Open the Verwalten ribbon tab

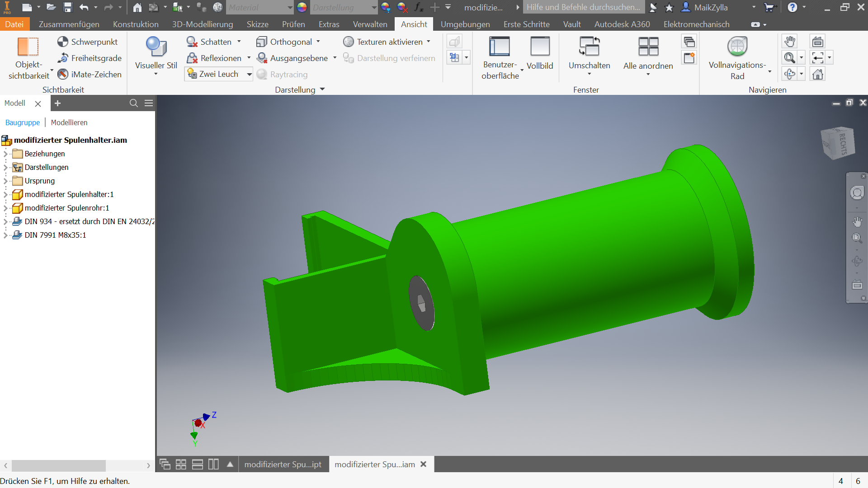370,24
